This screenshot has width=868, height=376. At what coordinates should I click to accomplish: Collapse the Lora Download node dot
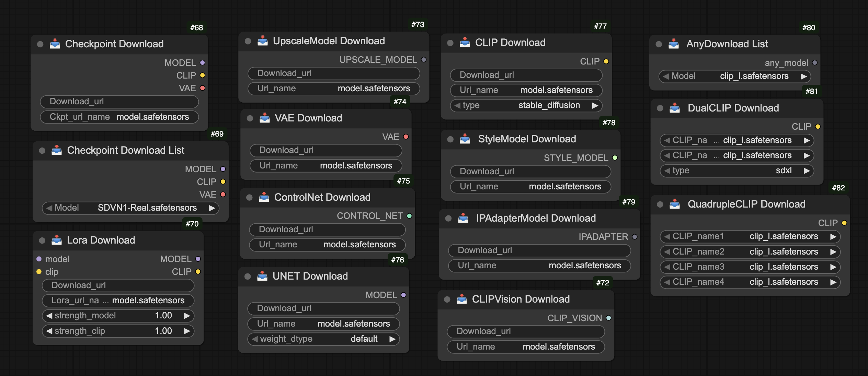coord(42,240)
